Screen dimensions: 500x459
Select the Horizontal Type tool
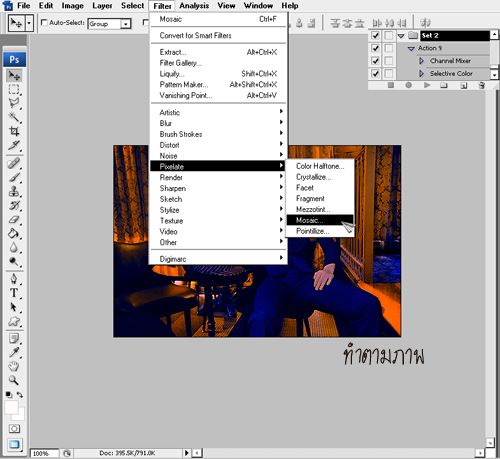click(14, 293)
